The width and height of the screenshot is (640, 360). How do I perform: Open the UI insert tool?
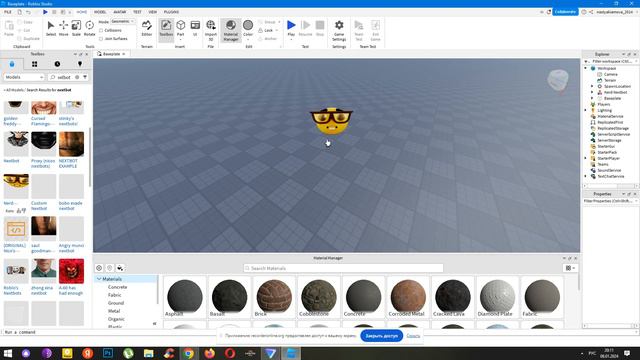pyautogui.click(x=195, y=28)
